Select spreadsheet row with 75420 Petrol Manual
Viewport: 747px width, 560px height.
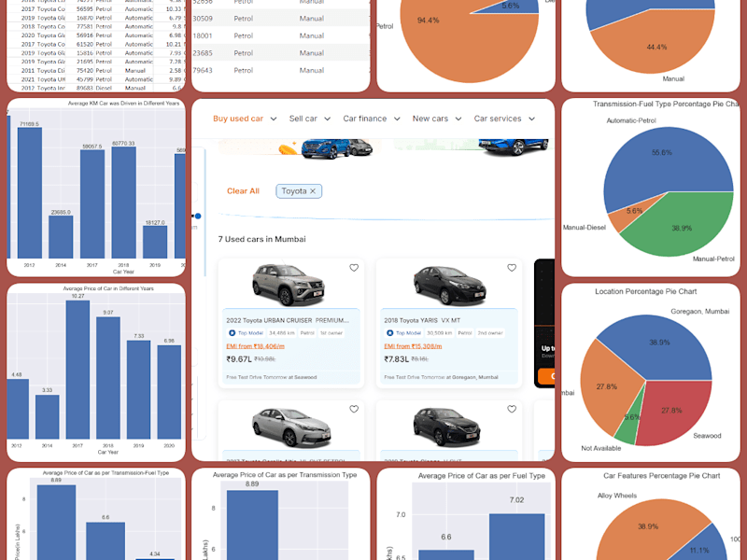[x=96, y=71]
